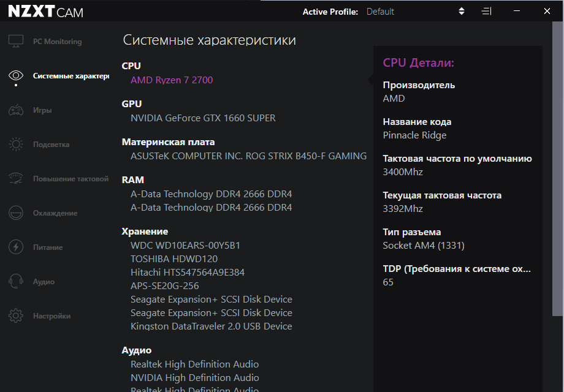Open the Default profile dropdown field

[x=416, y=12]
